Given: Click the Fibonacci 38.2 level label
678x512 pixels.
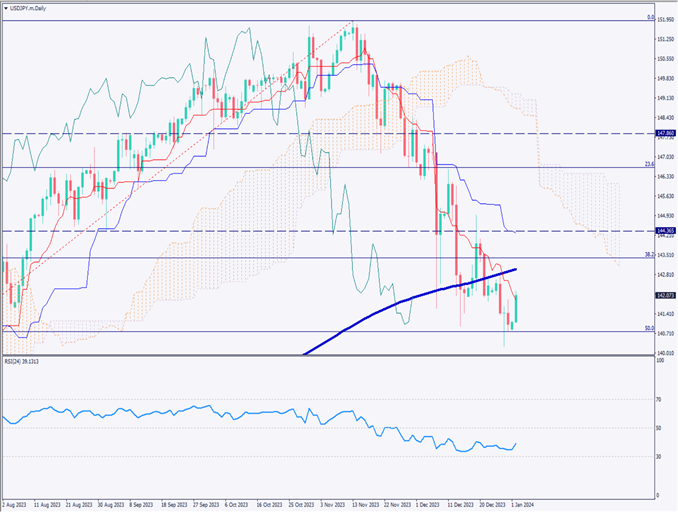Looking at the screenshot, I should point(648,256).
